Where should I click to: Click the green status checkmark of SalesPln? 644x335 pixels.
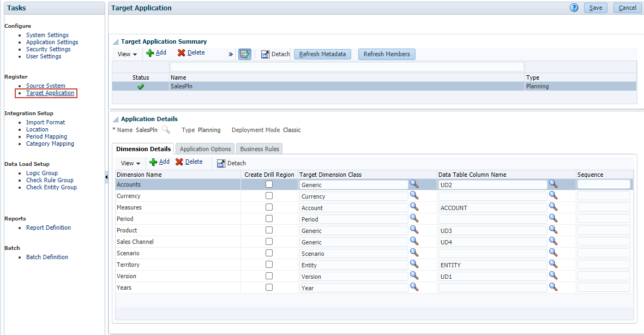141,87
